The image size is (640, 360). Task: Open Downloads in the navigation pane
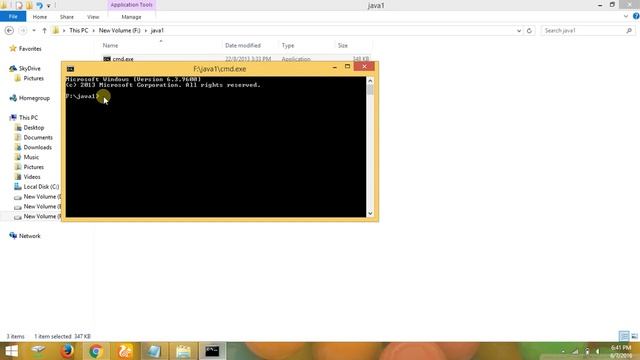pos(38,147)
